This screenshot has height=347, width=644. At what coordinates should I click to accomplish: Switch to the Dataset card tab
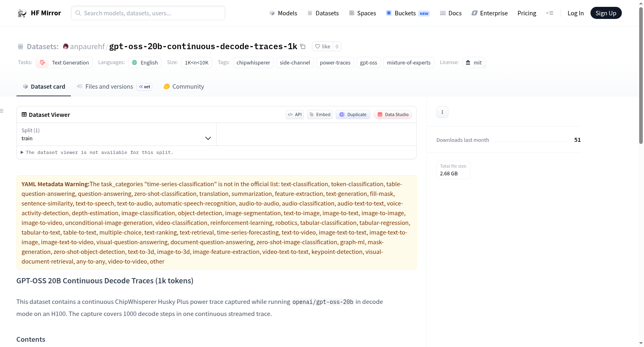43,87
